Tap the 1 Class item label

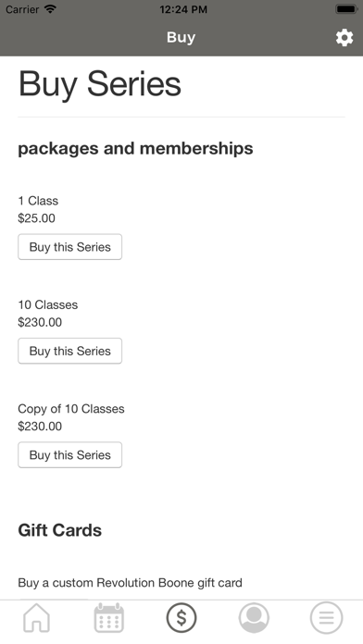[38, 201]
